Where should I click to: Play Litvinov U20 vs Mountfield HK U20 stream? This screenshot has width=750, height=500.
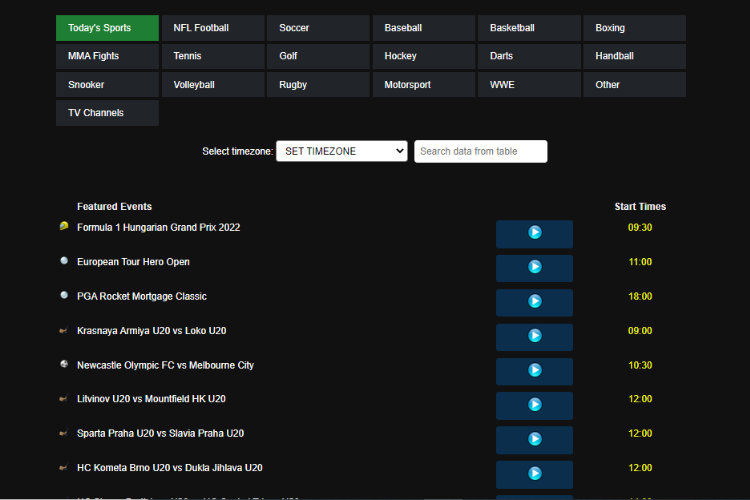coord(534,406)
